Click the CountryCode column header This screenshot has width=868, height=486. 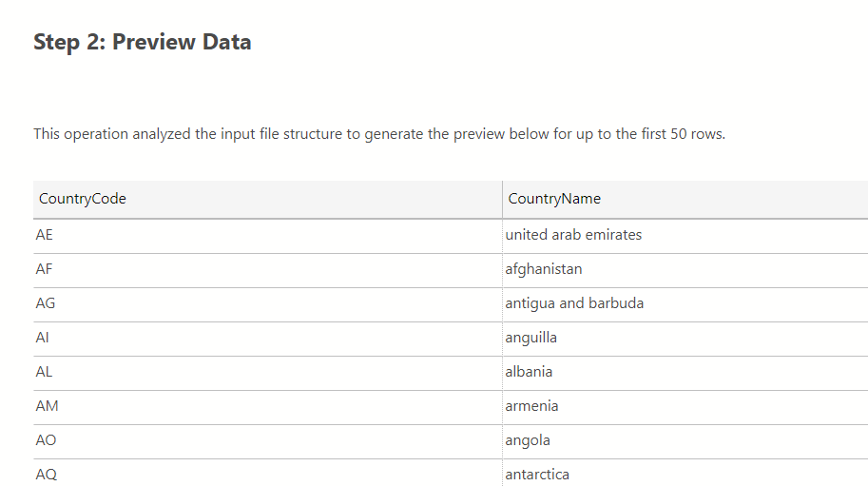[x=83, y=199]
